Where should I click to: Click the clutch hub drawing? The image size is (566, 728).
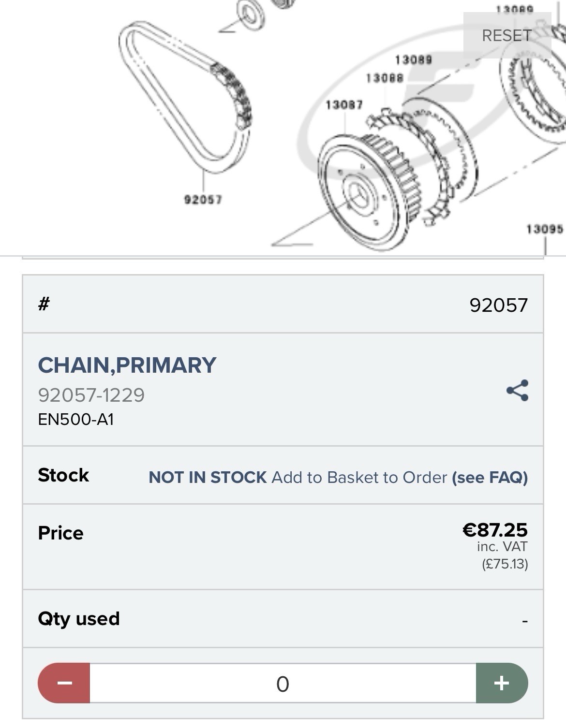[x=369, y=191]
